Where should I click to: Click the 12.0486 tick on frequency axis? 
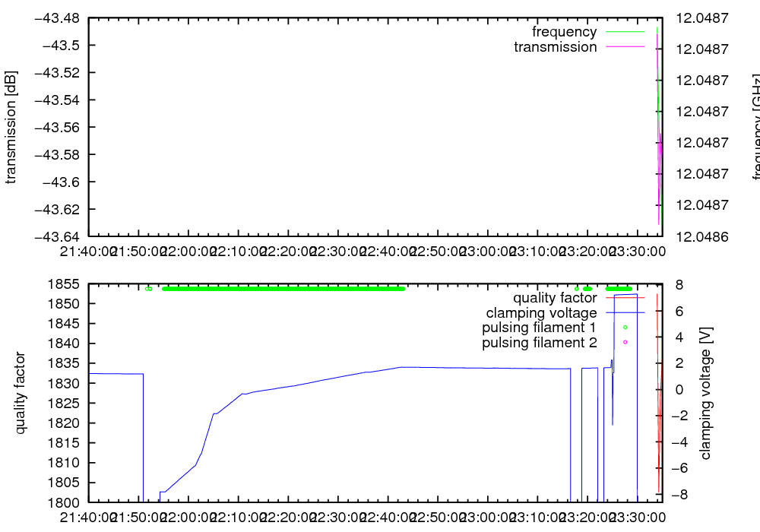[701, 236]
